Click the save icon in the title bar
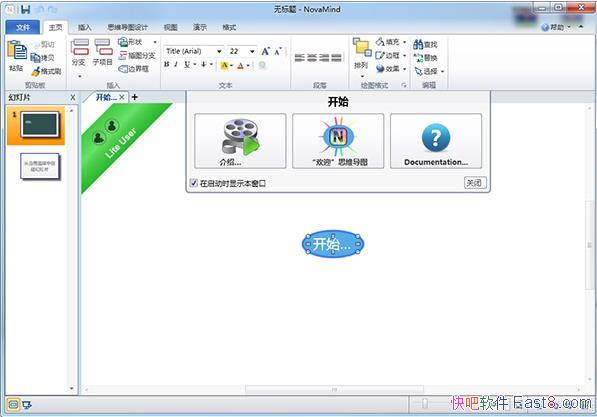The width and height of the screenshot is (597, 417). [x=26, y=9]
